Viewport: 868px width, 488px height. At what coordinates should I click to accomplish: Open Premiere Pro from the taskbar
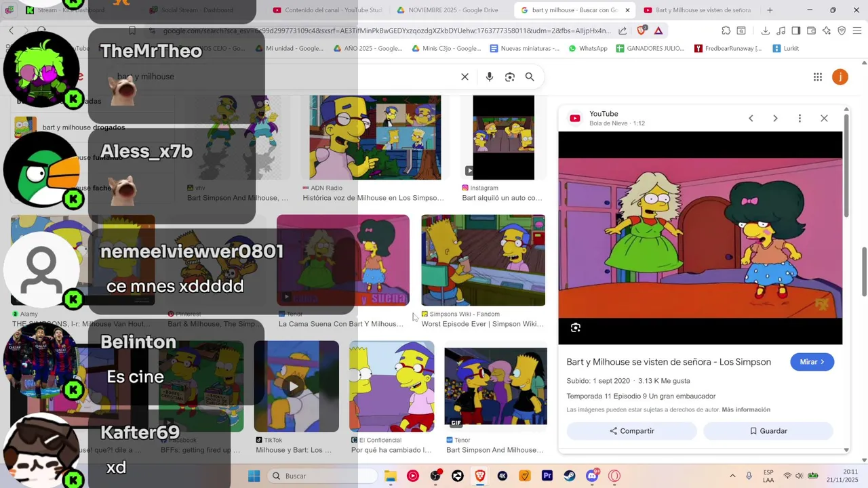point(547,476)
